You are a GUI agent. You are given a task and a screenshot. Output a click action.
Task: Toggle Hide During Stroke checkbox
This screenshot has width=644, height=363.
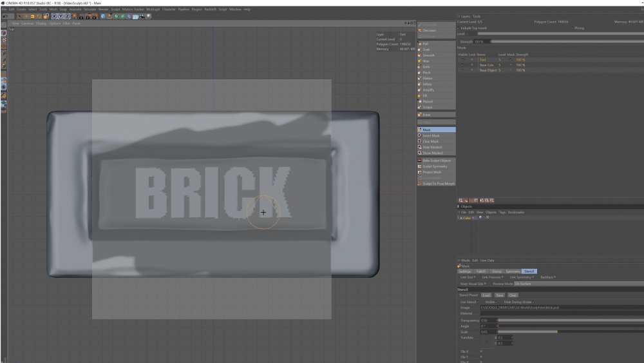(533, 302)
